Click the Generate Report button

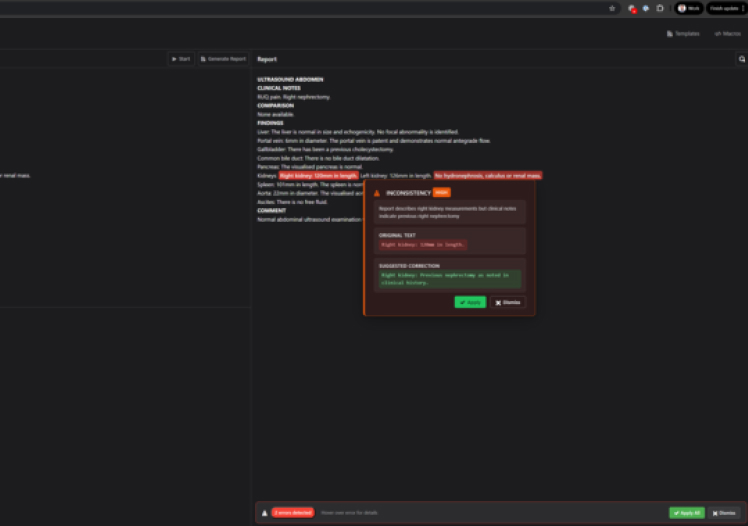223,59
